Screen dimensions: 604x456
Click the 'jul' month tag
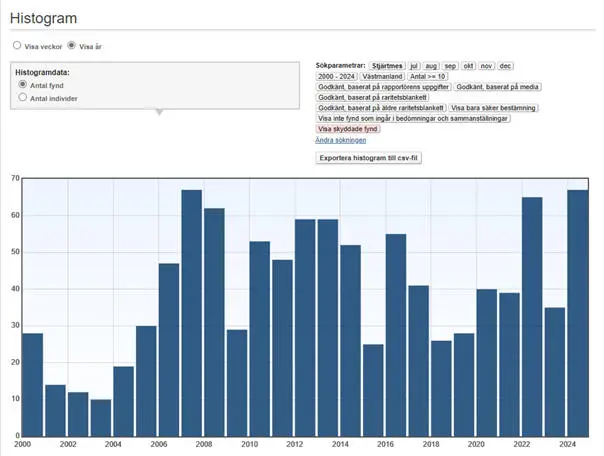tap(416, 65)
